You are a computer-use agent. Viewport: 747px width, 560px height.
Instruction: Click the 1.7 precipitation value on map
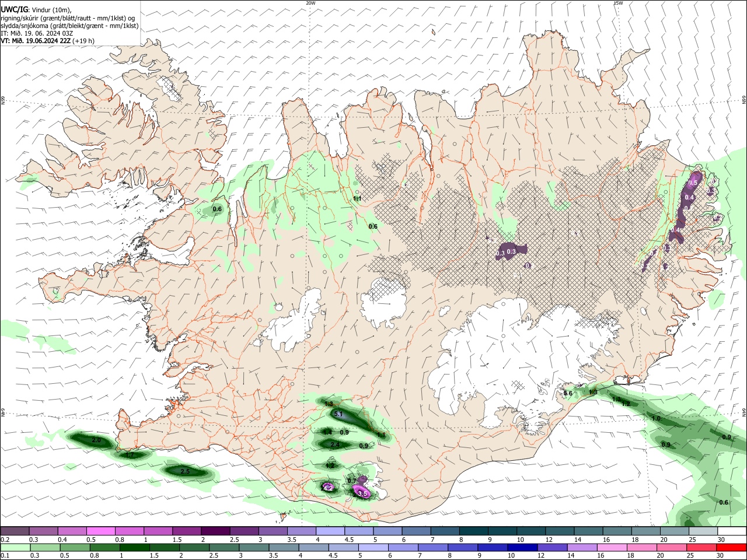coord(130,455)
